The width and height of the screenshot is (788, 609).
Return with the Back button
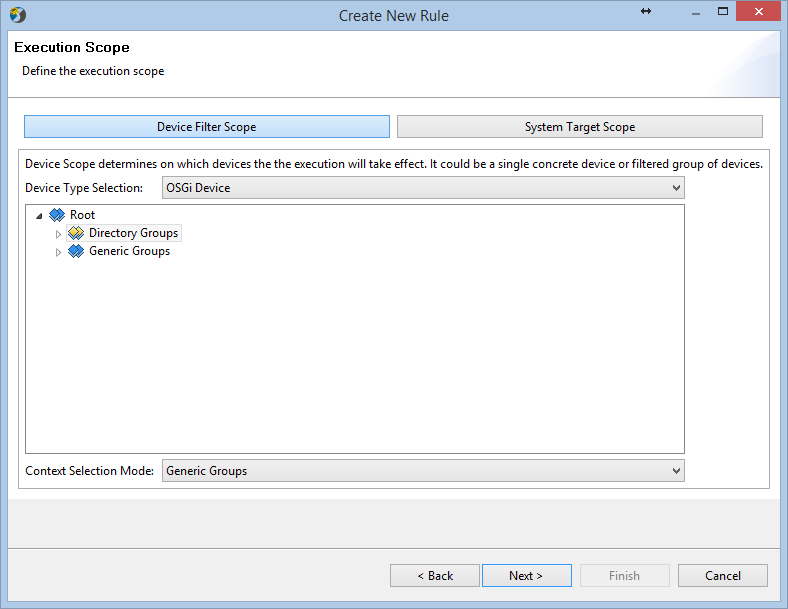(x=435, y=575)
